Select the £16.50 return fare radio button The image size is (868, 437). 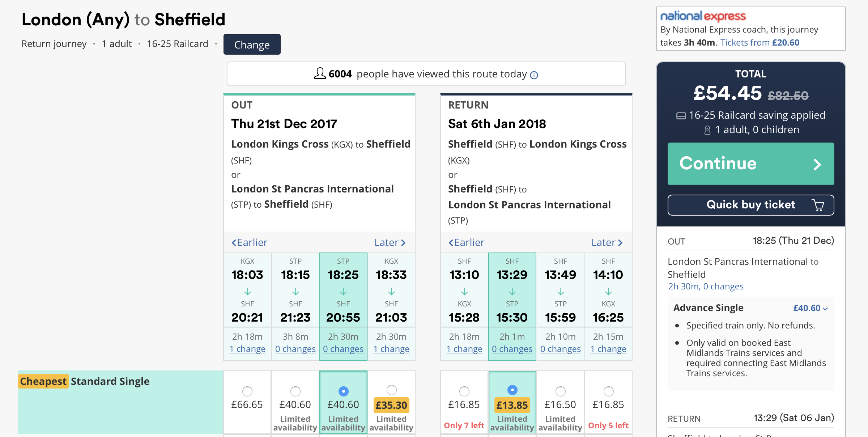click(560, 391)
